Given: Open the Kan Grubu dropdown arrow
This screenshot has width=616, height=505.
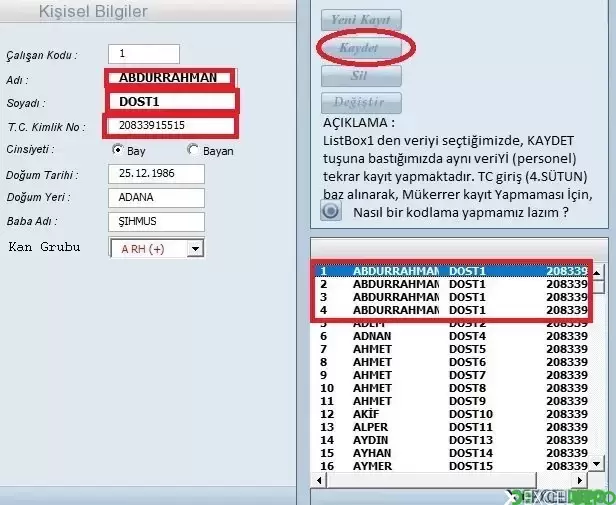Looking at the screenshot, I should point(195,248).
